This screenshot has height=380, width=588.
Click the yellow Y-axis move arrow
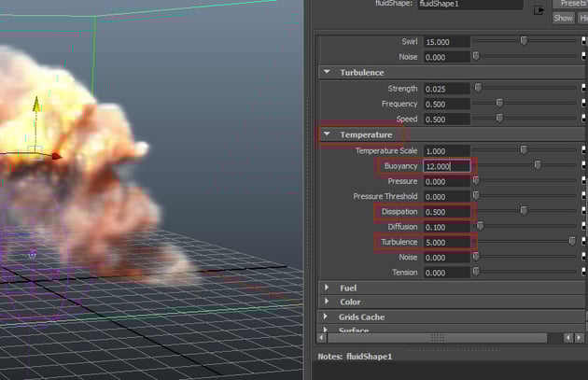click(36, 104)
